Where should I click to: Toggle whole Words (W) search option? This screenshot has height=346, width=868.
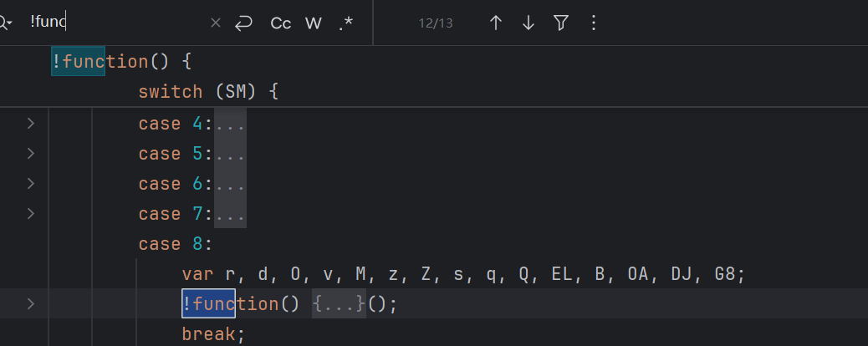(x=314, y=23)
